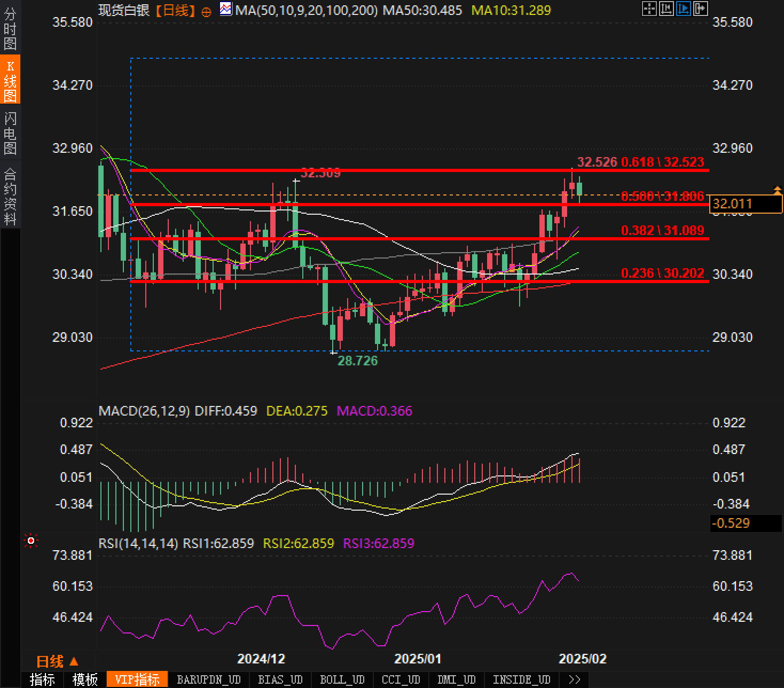Click the 现货白银 instrument name
The width and height of the screenshot is (784, 688).
point(124,10)
